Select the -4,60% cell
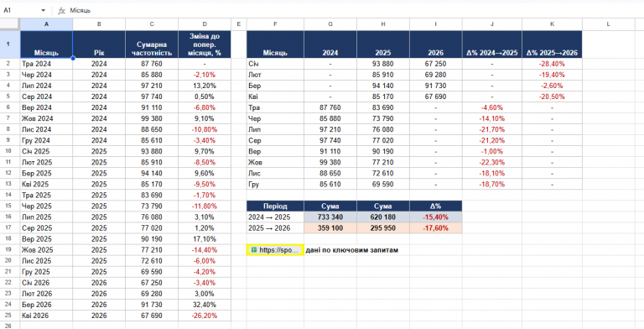 click(x=492, y=107)
